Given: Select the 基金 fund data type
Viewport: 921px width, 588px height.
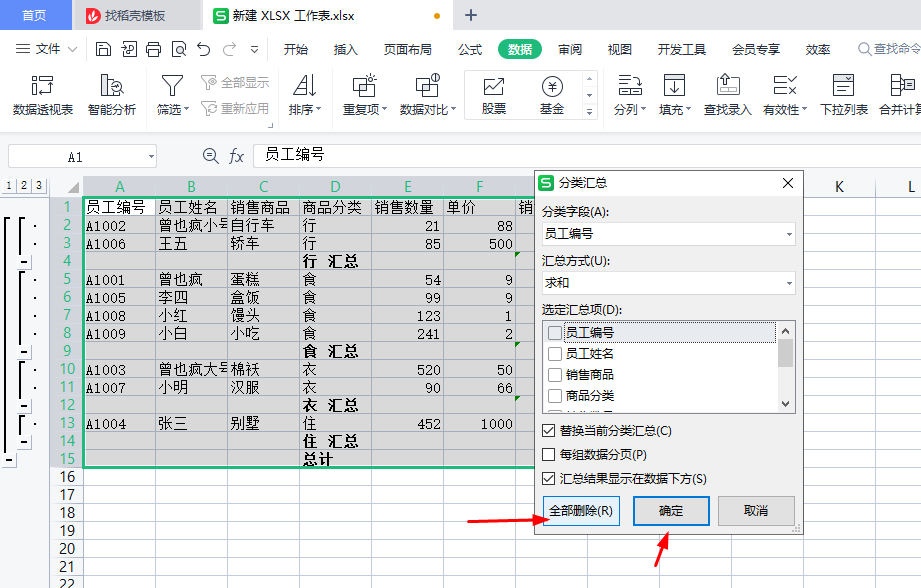Looking at the screenshot, I should (552, 95).
